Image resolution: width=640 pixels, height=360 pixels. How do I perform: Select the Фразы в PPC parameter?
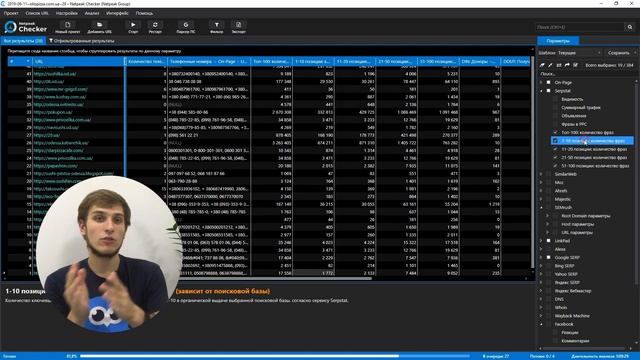click(574, 124)
